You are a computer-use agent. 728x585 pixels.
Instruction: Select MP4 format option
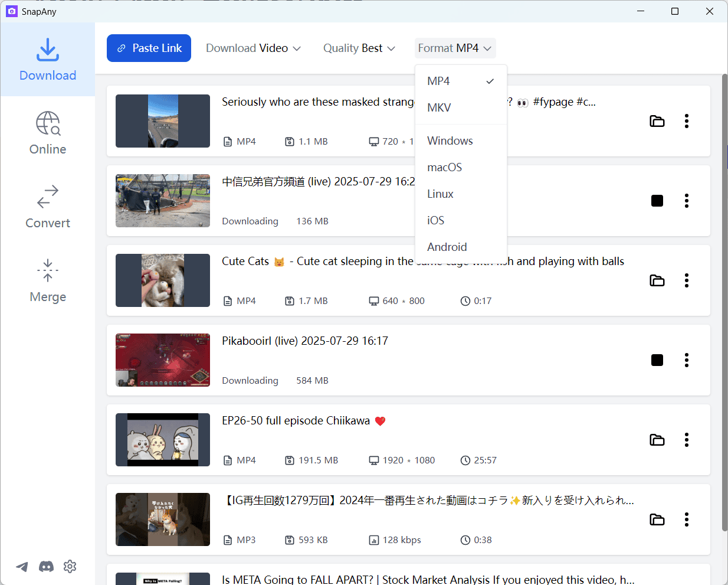461,81
